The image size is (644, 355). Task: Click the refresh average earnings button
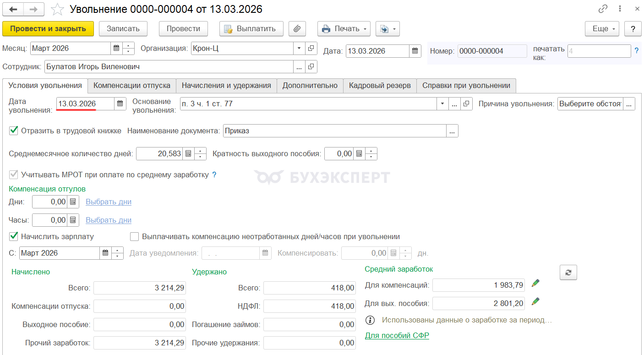(568, 272)
